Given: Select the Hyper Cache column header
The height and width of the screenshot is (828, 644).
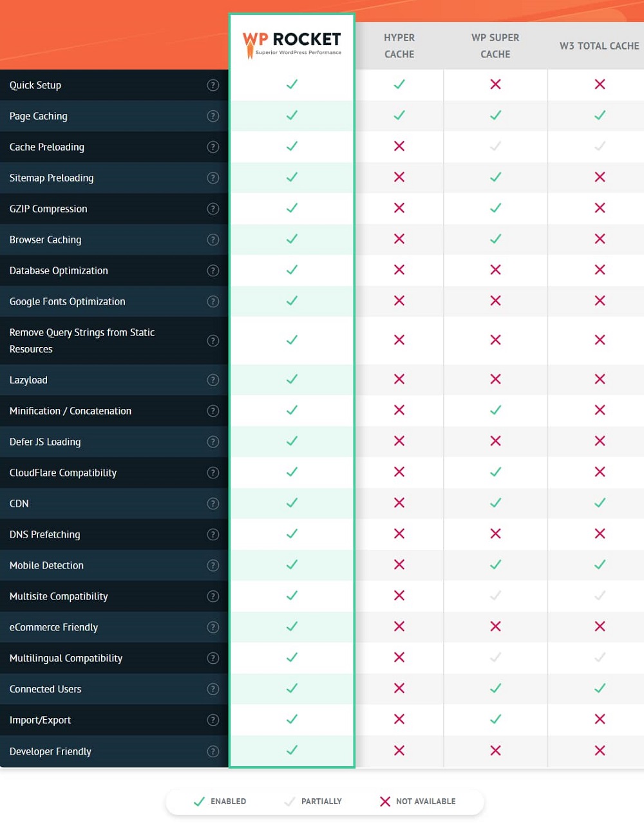Looking at the screenshot, I should (399, 46).
